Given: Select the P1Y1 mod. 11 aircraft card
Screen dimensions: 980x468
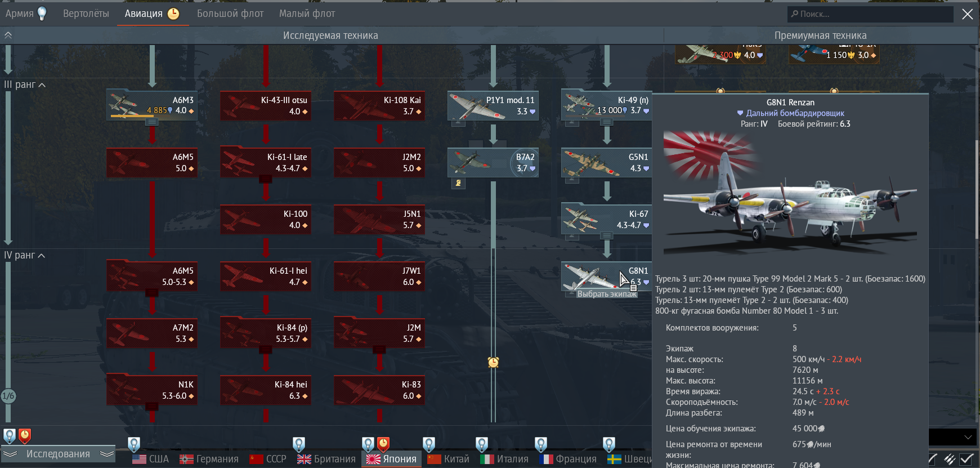Looking at the screenshot, I should pos(493,106).
